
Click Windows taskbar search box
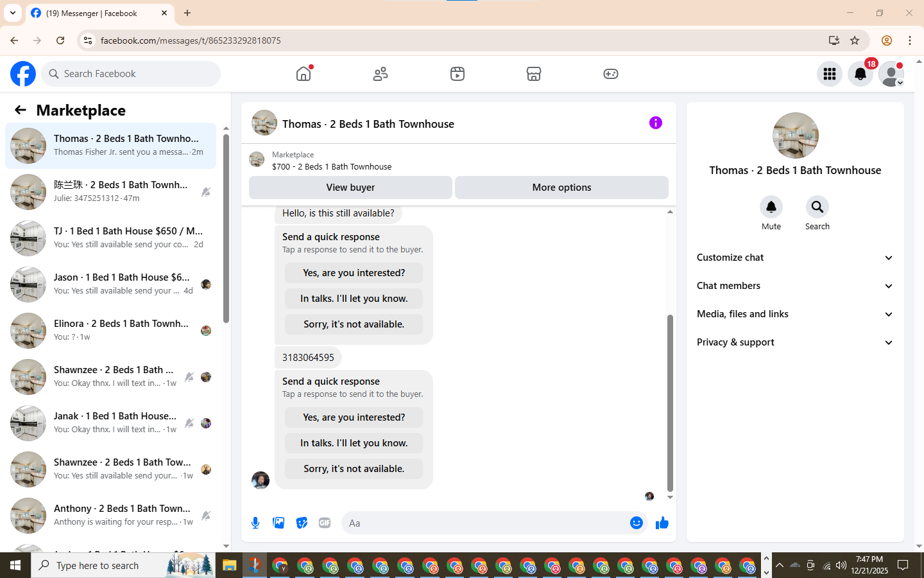click(123, 565)
